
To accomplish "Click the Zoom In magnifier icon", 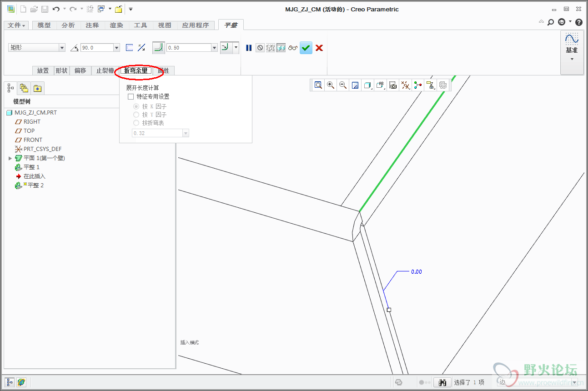I will coord(331,85).
